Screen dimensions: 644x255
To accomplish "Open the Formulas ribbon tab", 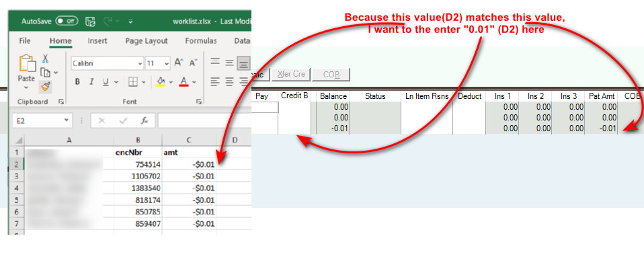I will (201, 41).
